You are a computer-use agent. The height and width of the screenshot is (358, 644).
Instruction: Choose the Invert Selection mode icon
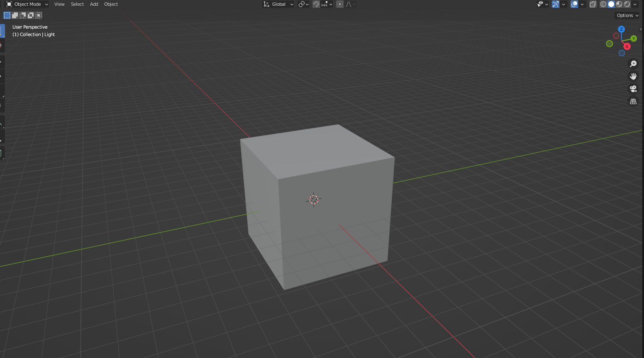[x=31, y=15]
